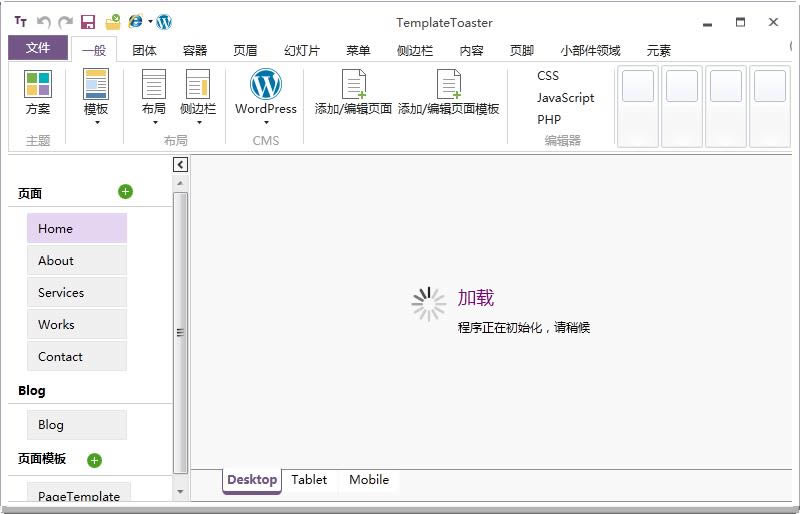This screenshot has width=800, height=514.
Task: Click the font size icon in quick toolbar
Action: [x=20, y=21]
